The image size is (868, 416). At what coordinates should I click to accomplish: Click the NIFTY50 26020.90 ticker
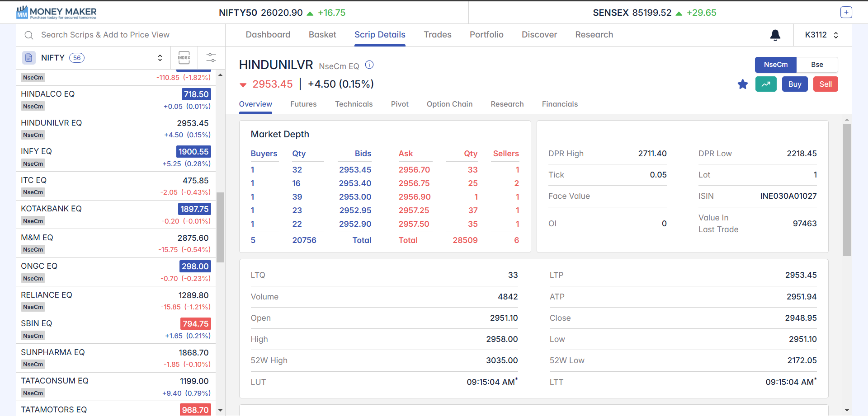pyautogui.click(x=261, y=13)
